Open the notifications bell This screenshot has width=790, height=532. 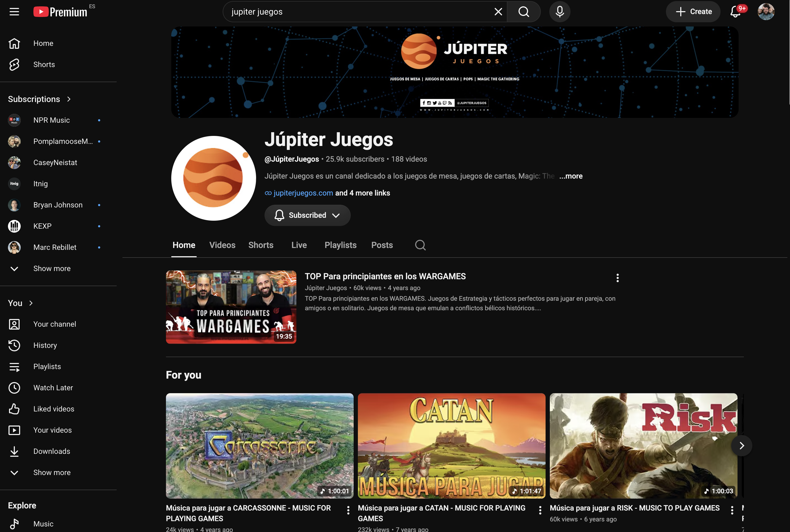(735, 12)
